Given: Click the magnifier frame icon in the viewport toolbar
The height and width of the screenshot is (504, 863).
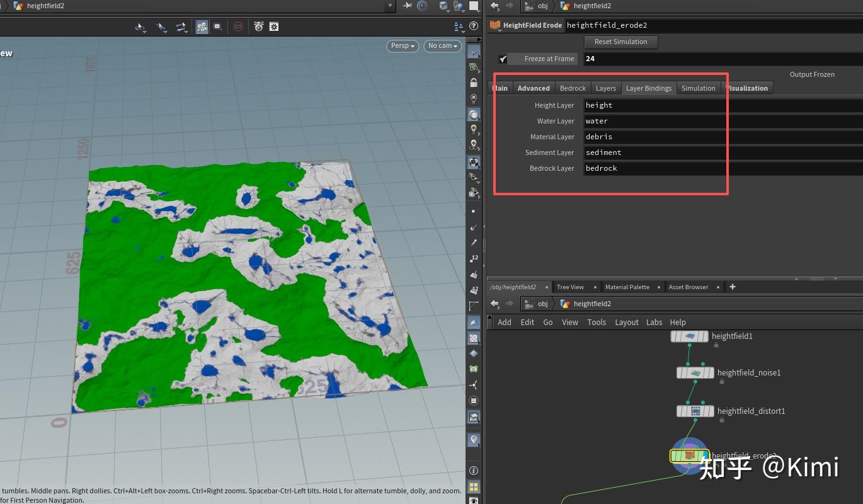Looking at the screenshot, I should 218,26.
